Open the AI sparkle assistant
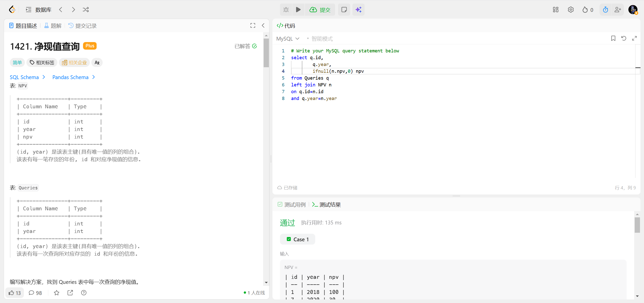 [x=358, y=10]
